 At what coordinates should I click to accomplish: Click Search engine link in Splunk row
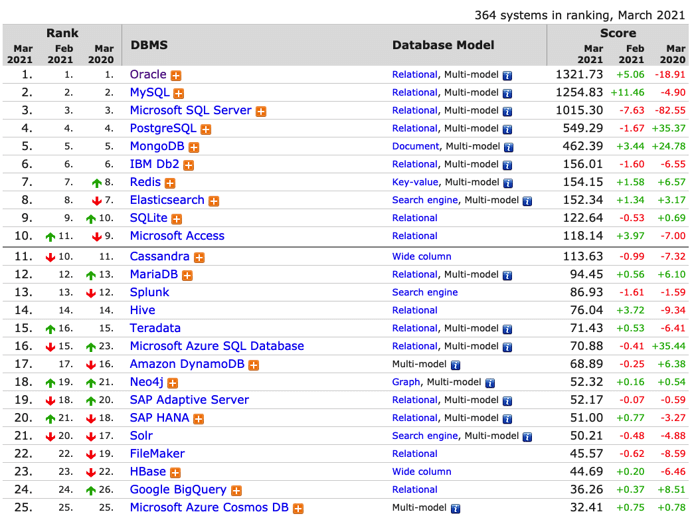pyautogui.click(x=424, y=293)
